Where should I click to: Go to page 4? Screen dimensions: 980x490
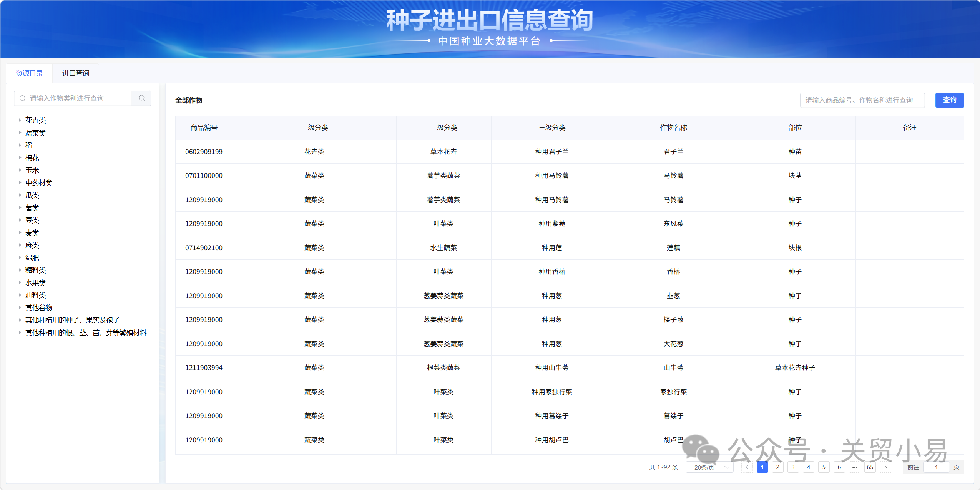[809, 467]
